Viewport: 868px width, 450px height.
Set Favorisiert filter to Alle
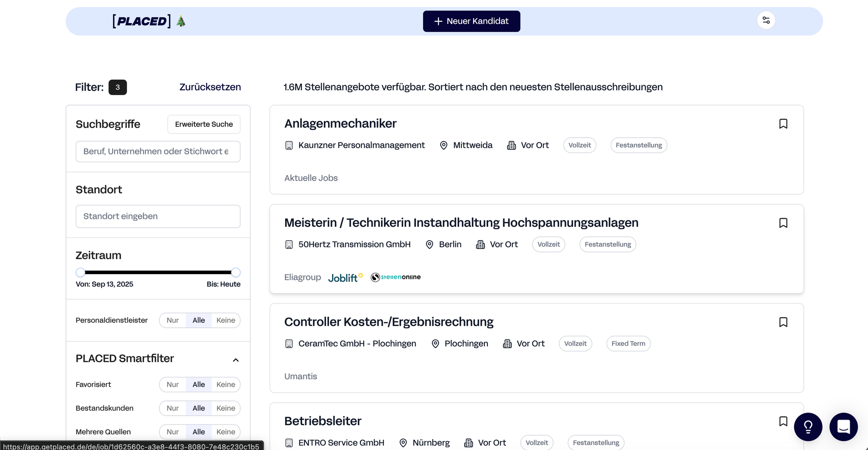coord(199,384)
